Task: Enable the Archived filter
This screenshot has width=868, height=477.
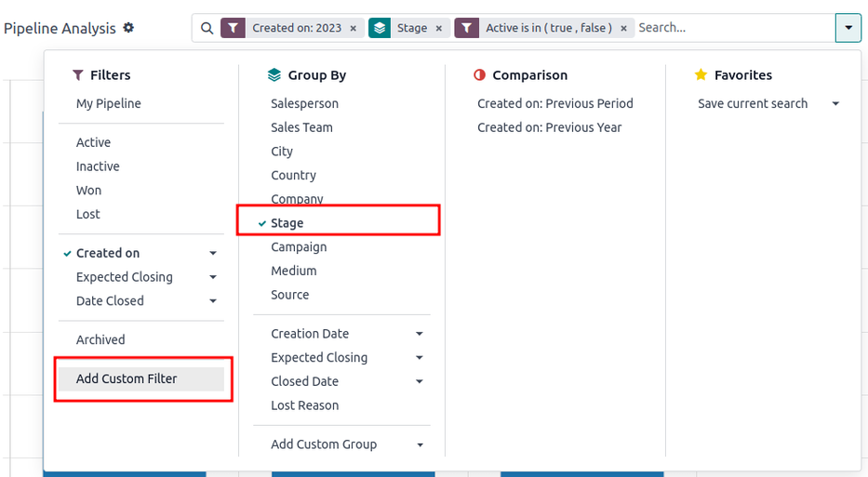Action: pyautogui.click(x=100, y=340)
